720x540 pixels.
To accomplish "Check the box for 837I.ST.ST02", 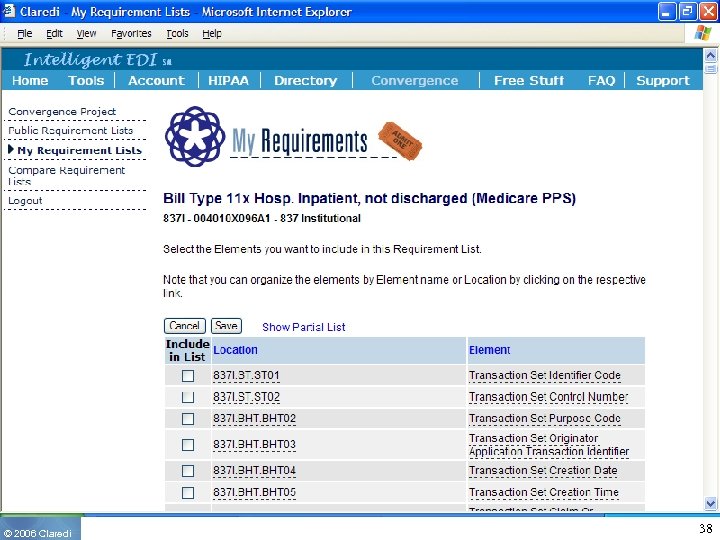I will coord(188,397).
